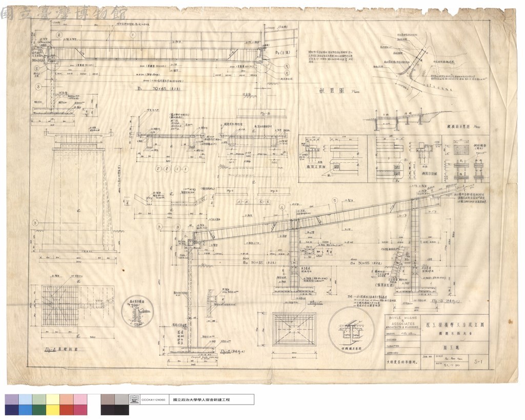
Task: Click the BOYLE HUANG & ASSOCIATES title cell
Action: [x=402, y=322]
